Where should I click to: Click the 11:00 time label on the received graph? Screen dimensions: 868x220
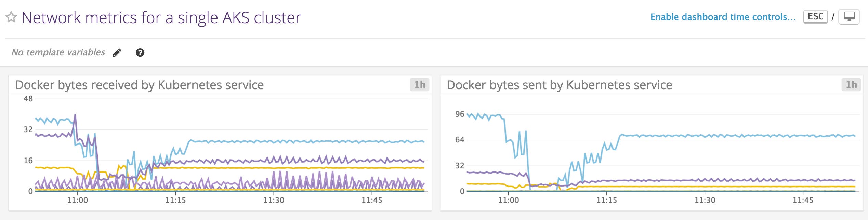click(x=77, y=200)
